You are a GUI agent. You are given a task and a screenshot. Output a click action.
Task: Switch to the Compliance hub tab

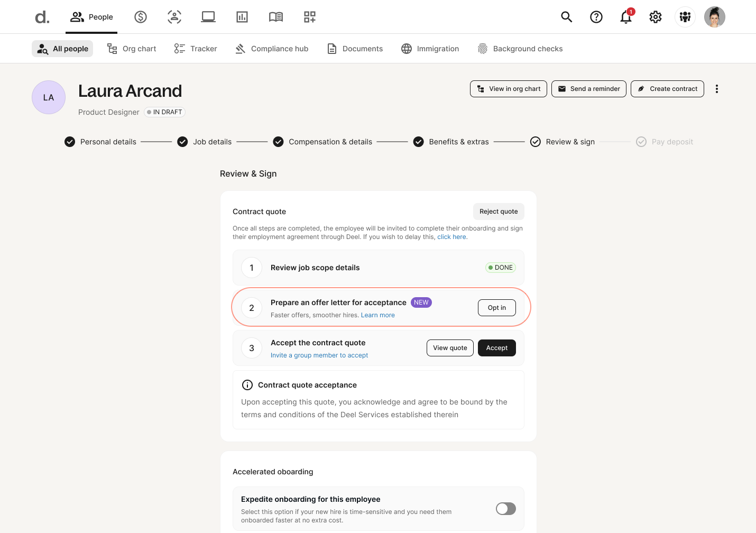[272, 48]
